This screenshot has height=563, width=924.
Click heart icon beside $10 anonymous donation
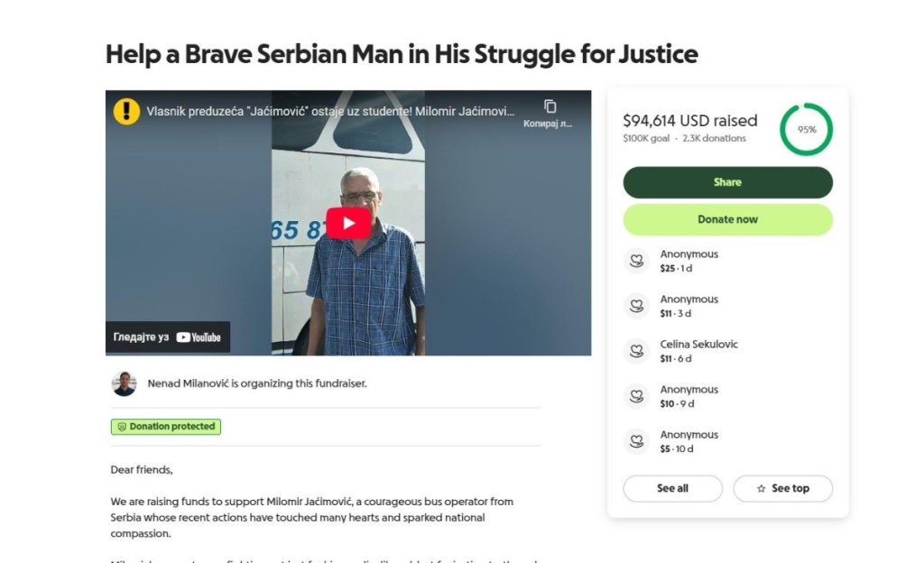point(636,396)
